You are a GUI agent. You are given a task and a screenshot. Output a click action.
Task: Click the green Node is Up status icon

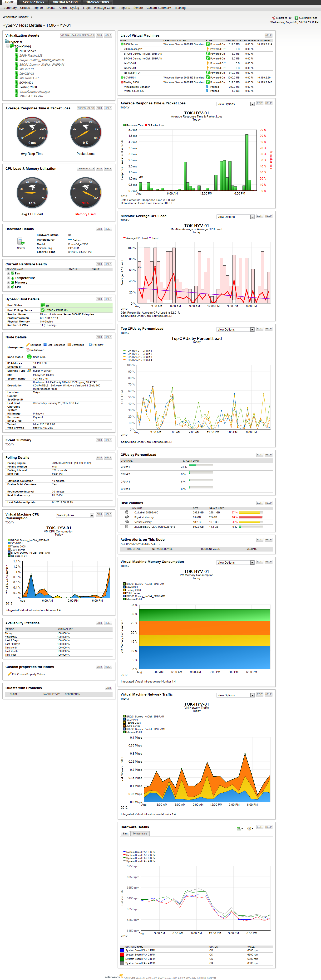click(x=29, y=357)
